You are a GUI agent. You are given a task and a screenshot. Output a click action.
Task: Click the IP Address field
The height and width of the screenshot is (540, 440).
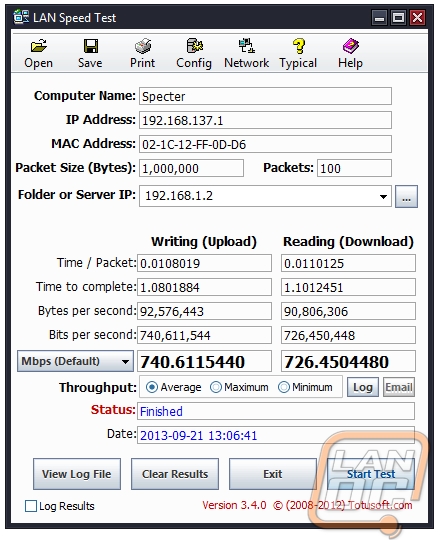265,120
